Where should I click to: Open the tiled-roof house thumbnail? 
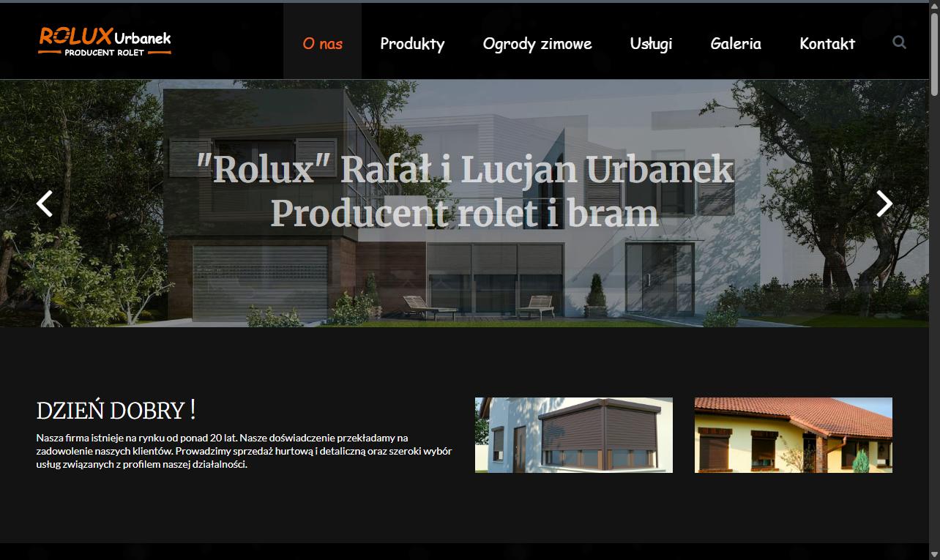794,435
